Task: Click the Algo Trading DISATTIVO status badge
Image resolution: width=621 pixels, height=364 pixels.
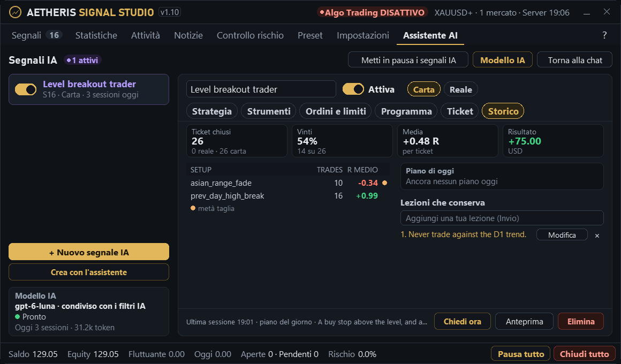Action: point(372,13)
